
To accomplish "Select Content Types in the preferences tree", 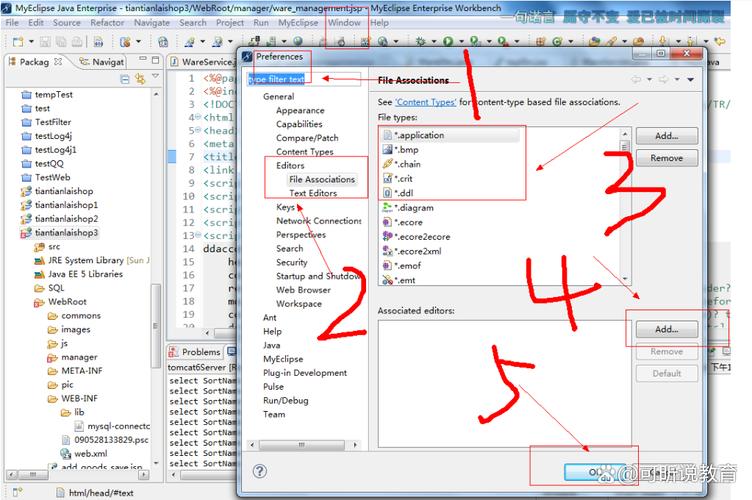I will coord(305,151).
